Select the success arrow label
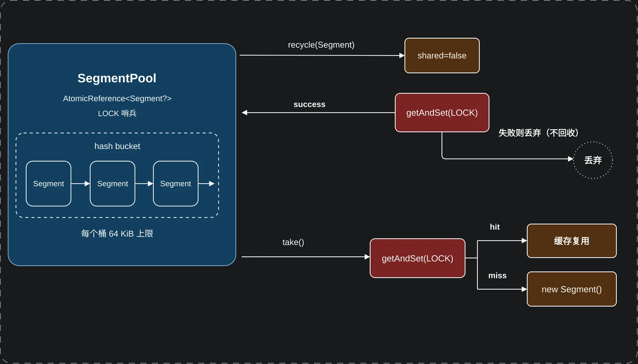Viewport: 638px width, 364px height. click(310, 104)
